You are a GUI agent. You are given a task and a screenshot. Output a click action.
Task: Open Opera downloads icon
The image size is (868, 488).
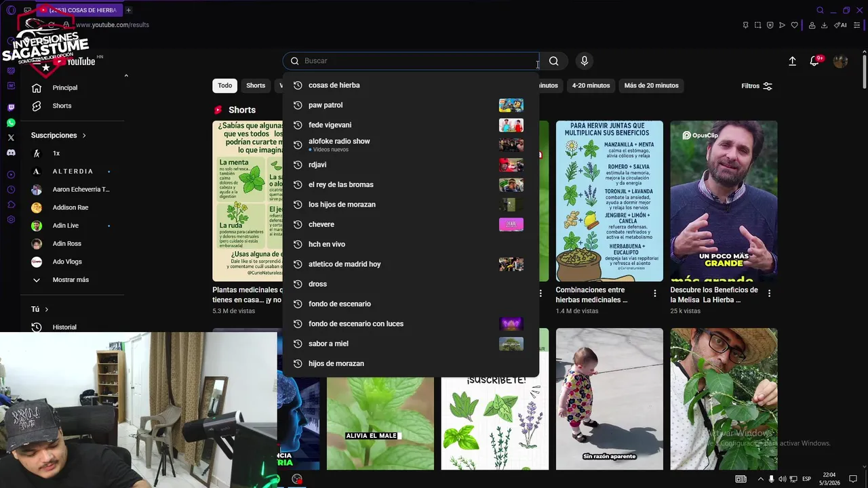click(x=824, y=25)
